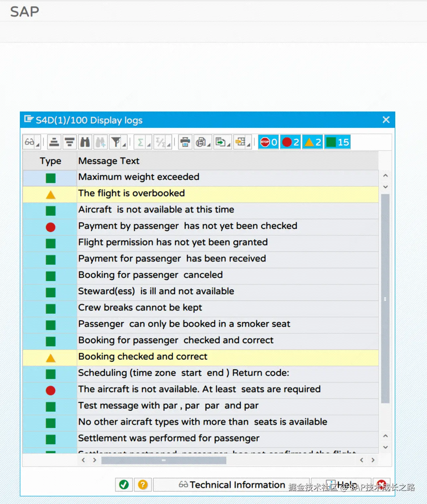Screen dimensions: 427x504
Task: Select 'Scheduling (time zone start end) Return code:'
Action: point(184,373)
